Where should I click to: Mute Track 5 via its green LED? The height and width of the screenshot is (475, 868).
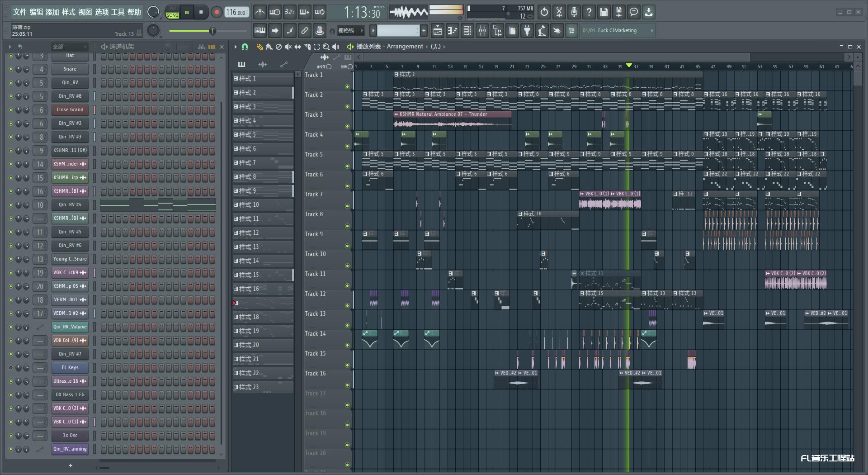point(347,166)
